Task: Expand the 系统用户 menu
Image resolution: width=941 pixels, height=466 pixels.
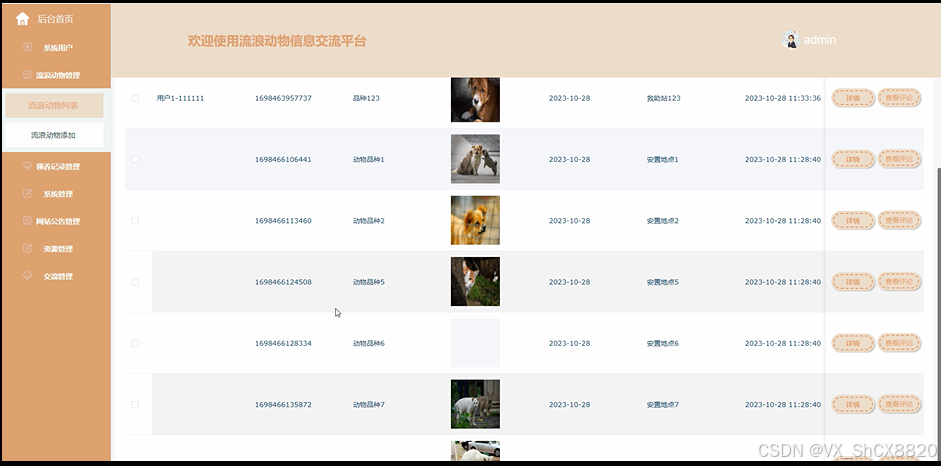Action: click(x=56, y=47)
